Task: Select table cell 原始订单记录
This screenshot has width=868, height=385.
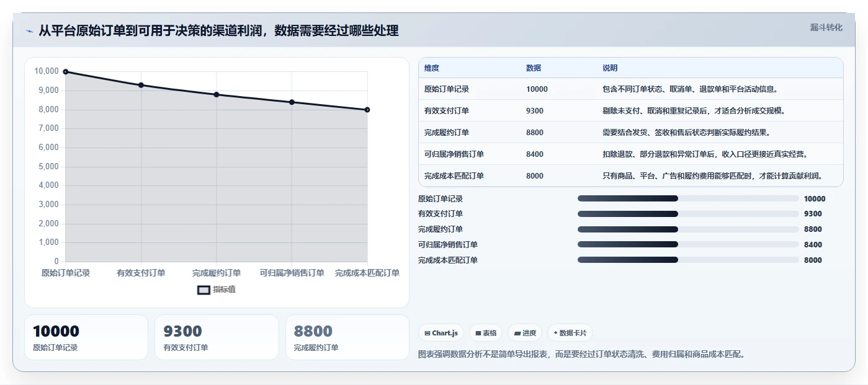Action: point(447,89)
